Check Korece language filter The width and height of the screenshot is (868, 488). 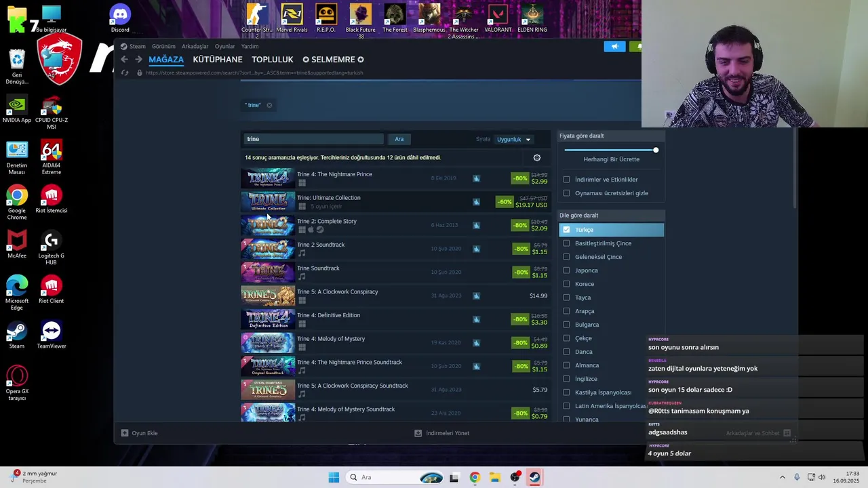(566, 284)
